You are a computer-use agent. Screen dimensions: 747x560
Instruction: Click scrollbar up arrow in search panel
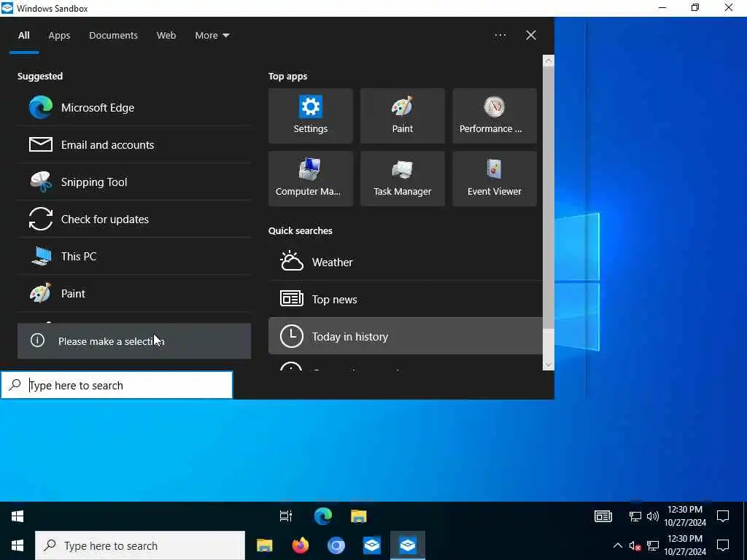pyautogui.click(x=549, y=61)
